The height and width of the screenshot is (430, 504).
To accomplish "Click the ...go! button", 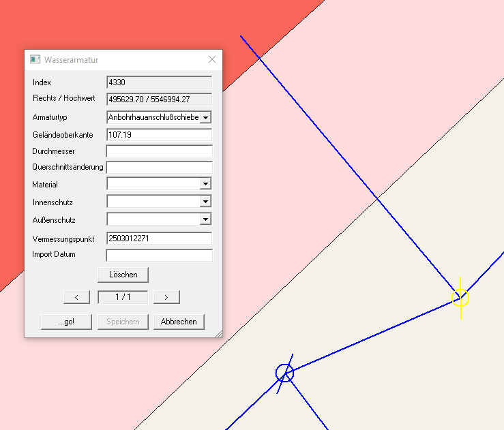I will [x=67, y=322].
